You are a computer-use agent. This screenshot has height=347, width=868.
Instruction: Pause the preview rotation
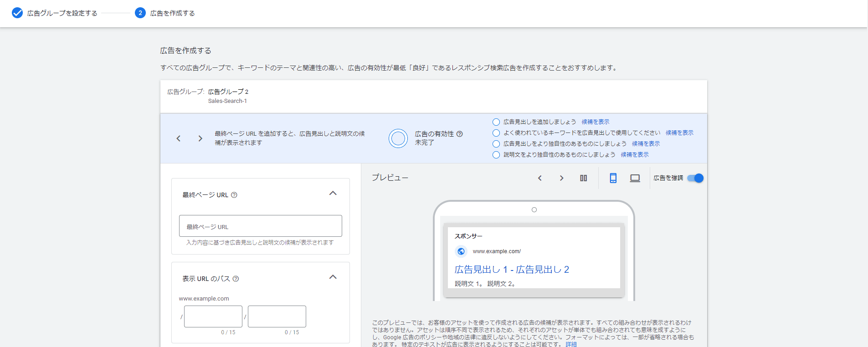(x=583, y=178)
